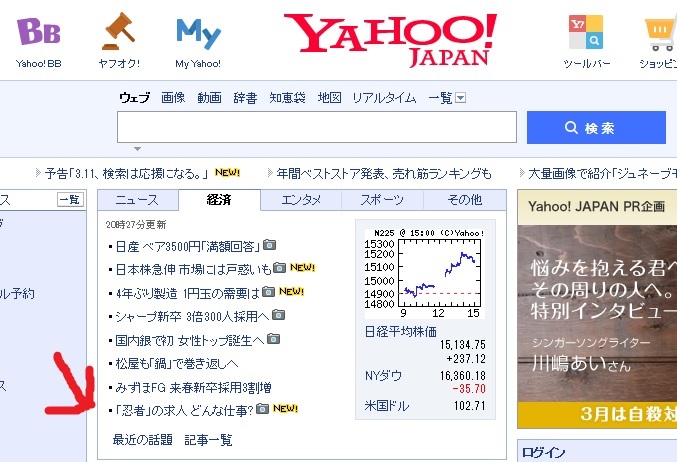The image size is (677, 462).
Task: Select the 地図 search tab
Action: [x=329, y=98]
